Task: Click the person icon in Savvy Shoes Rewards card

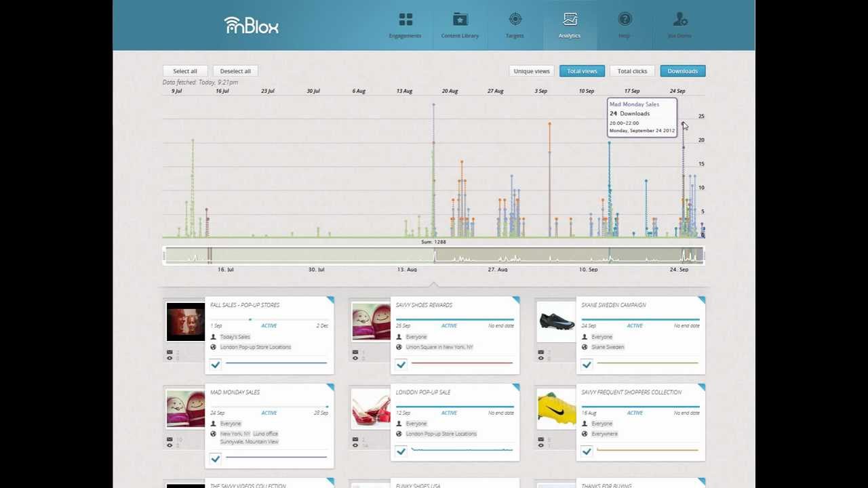Action: 399,337
